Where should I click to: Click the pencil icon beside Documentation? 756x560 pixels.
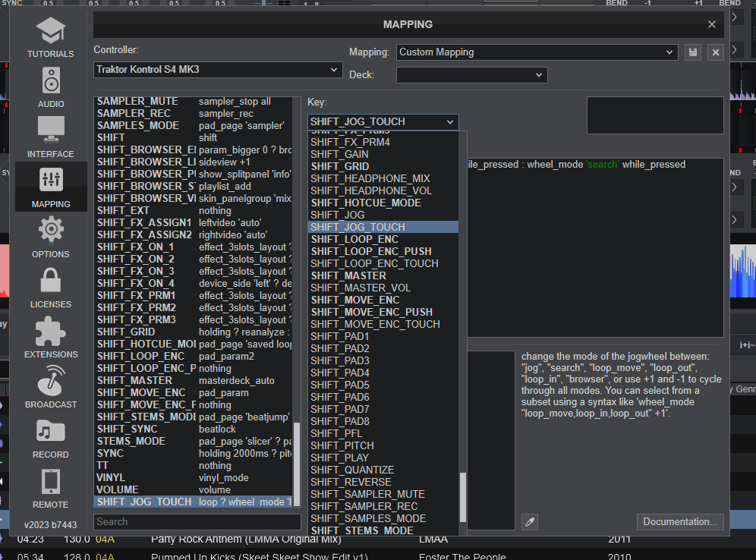530,522
